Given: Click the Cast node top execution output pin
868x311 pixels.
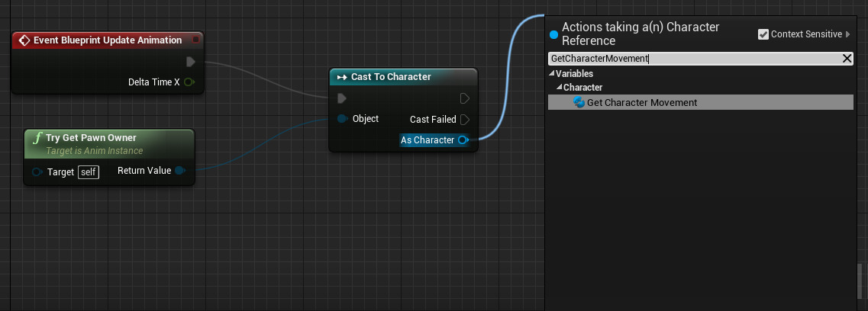Looking at the screenshot, I should [465, 98].
